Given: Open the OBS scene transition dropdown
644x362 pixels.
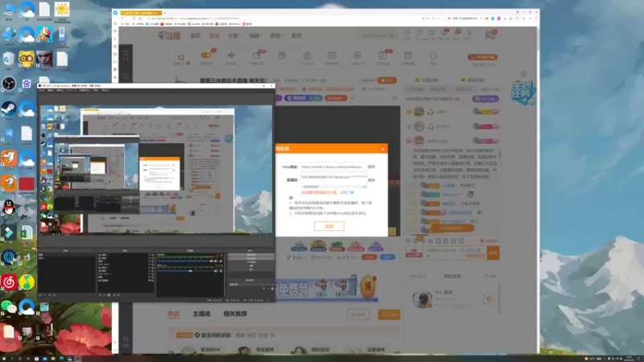Looking at the screenshot, I should click(251, 284).
